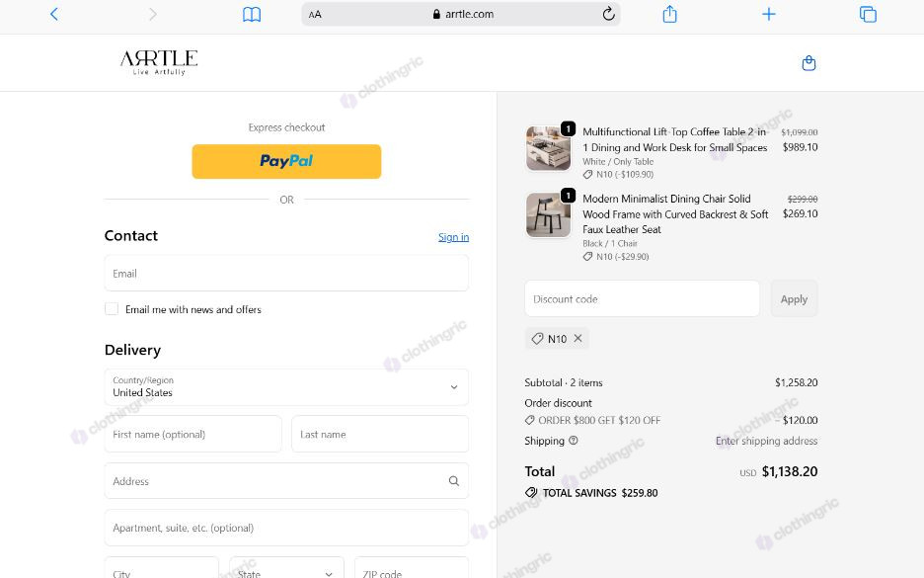
Task: Click the Enter shipping address text
Action: pyautogui.click(x=766, y=441)
